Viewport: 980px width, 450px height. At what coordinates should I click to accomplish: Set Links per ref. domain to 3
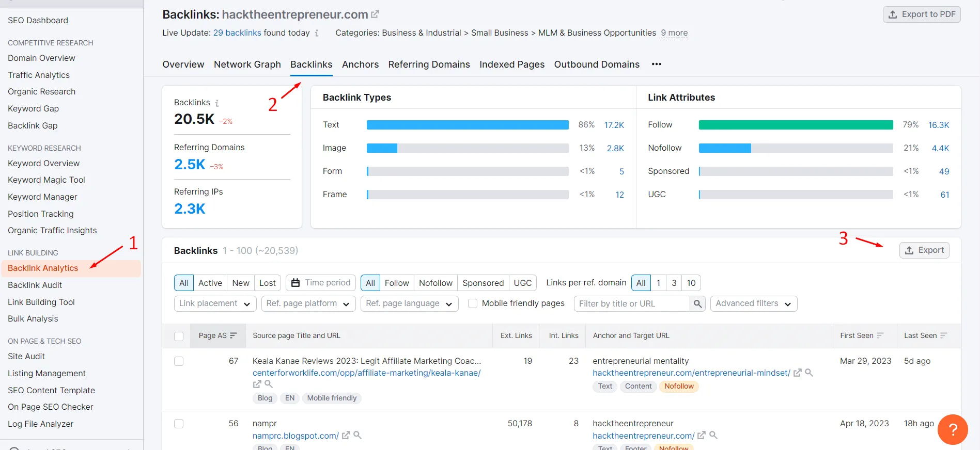674,283
